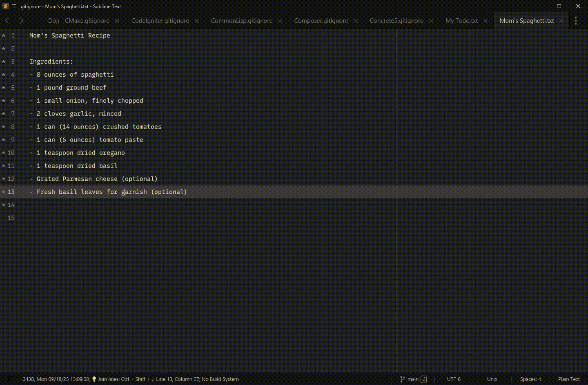Click the main branch name in status bar
The width and height of the screenshot is (588, 385).
point(413,379)
